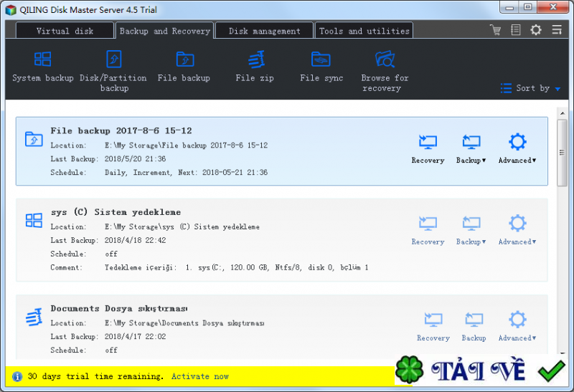Select Backup and Recovery tab
The width and height of the screenshot is (574, 392).
pyautogui.click(x=165, y=31)
